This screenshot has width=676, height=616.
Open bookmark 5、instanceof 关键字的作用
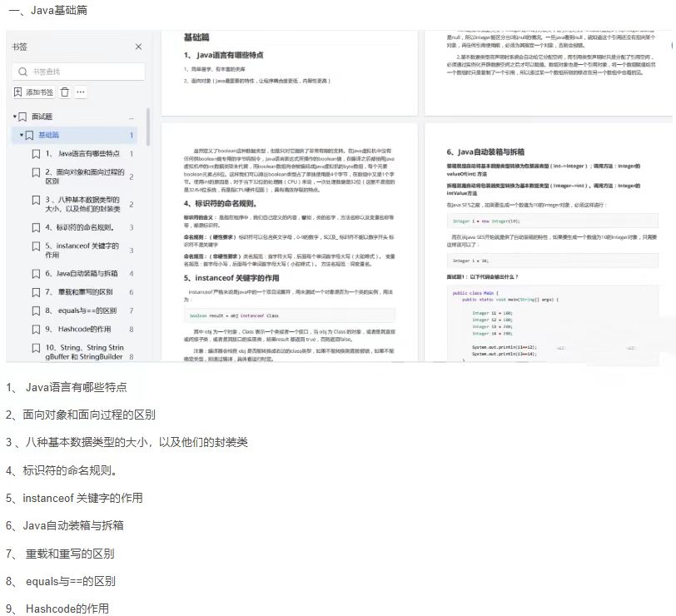click(82, 250)
